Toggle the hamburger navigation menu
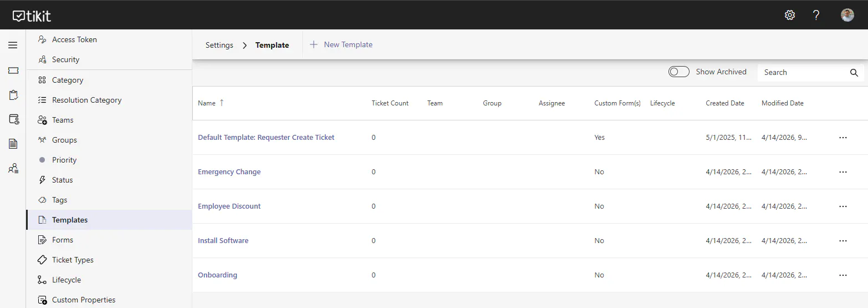The height and width of the screenshot is (308, 868). (x=13, y=45)
